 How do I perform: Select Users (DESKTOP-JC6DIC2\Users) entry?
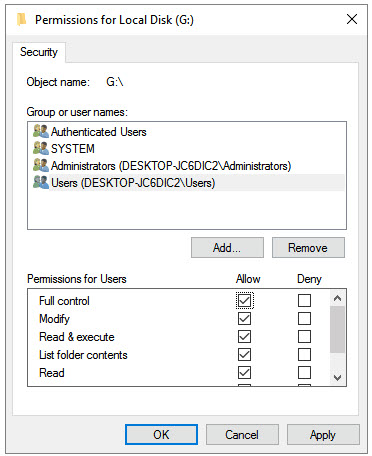pos(133,183)
